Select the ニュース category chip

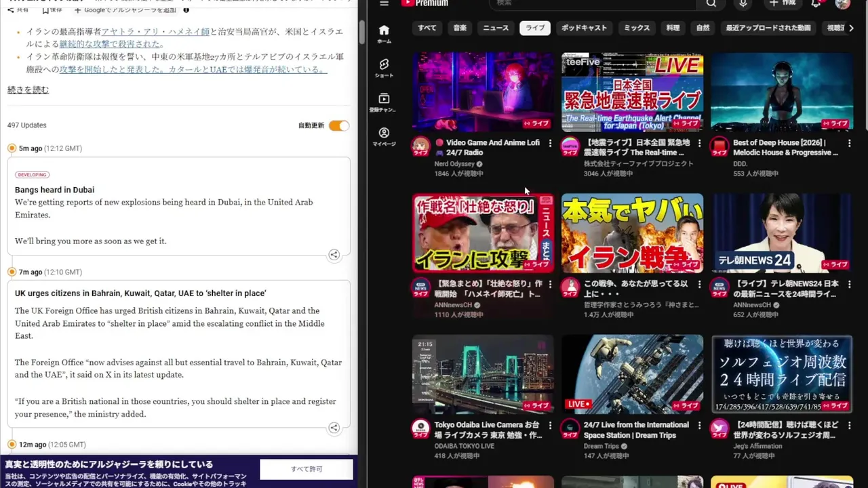coord(496,28)
